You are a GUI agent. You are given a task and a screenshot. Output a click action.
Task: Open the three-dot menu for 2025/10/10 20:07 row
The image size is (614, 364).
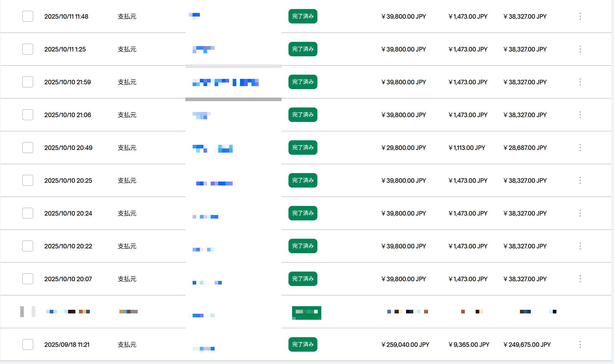(580, 279)
